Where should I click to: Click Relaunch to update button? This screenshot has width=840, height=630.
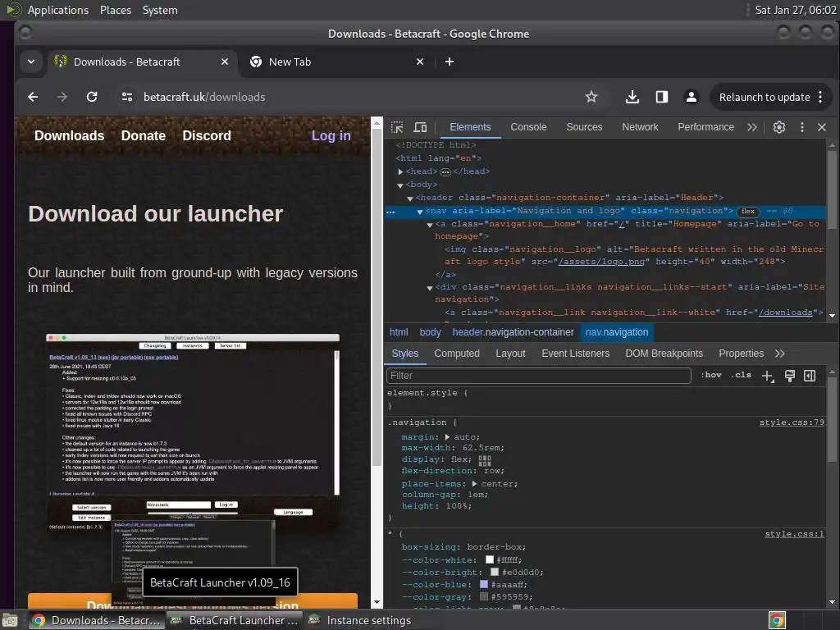[764, 97]
